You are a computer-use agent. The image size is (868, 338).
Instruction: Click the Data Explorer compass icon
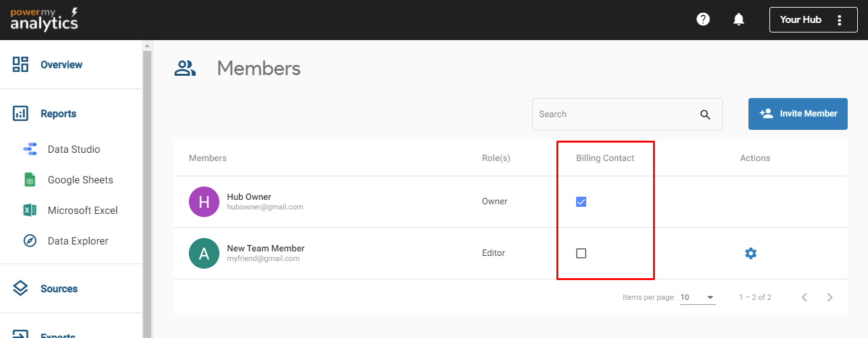[30, 241]
